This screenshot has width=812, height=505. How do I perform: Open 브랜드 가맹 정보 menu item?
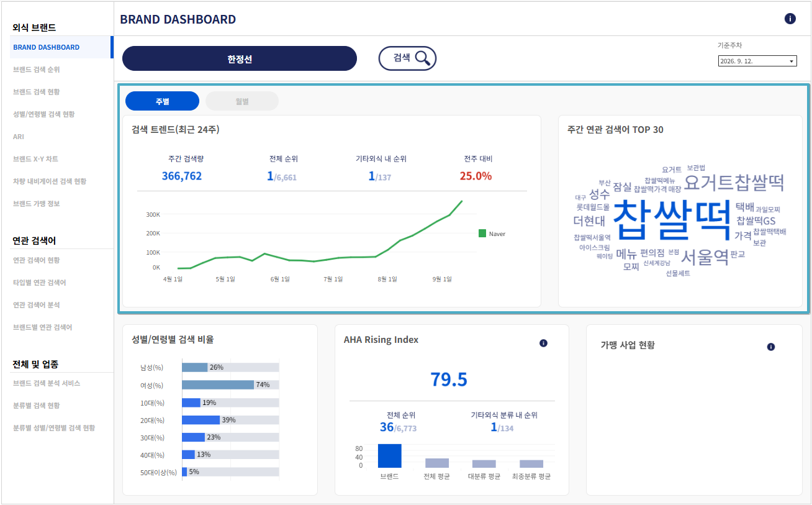click(37, 204)
